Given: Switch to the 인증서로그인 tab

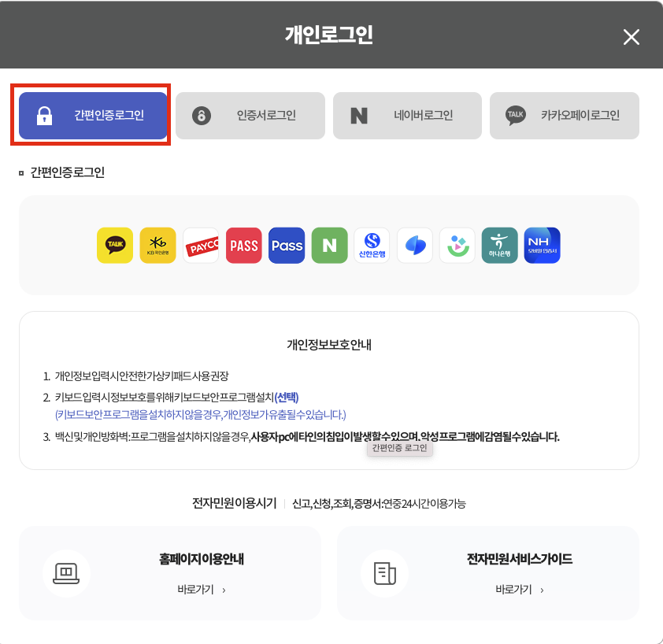Looking at the screenshot, I should click(250, 115).
